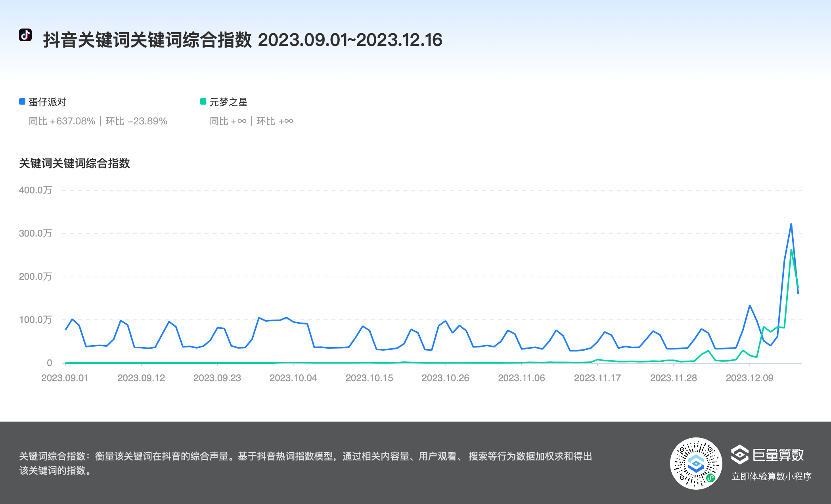
Task: Click 环比 +∞ under 元梦之星
Action: pyautogui.click(x=275, y=121)
